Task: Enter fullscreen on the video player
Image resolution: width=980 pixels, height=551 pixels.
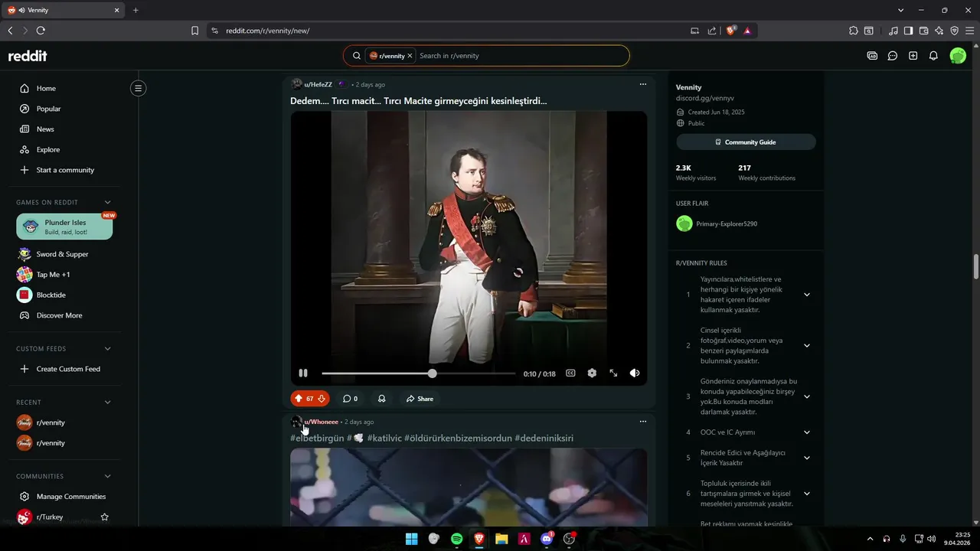Action: pos(613,373)
